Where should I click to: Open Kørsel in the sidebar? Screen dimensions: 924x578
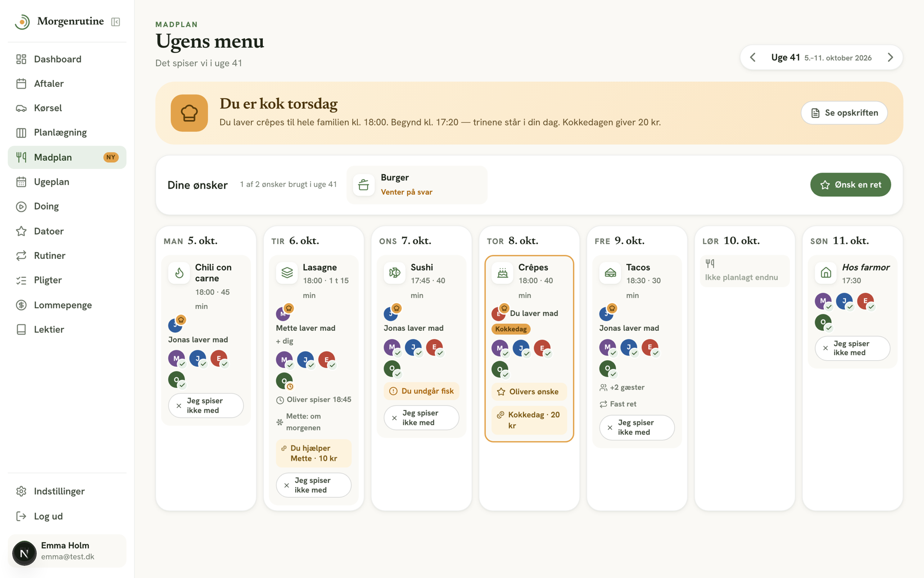pos(67,108)
